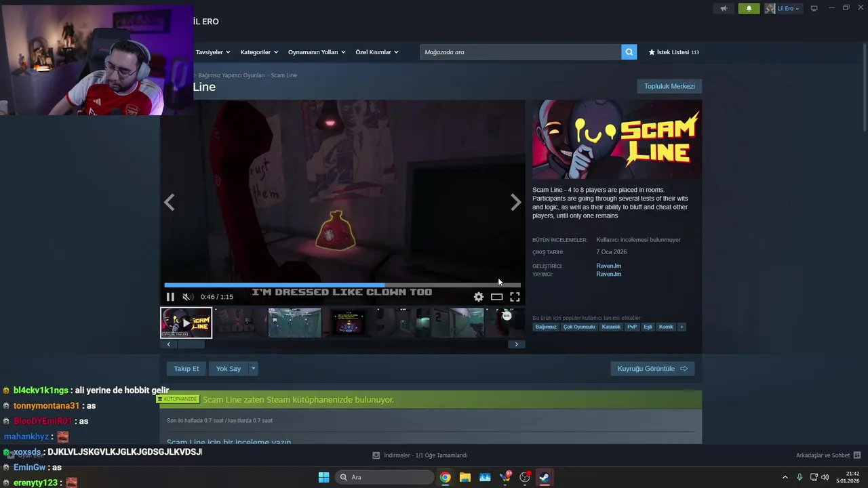
Task: Select the thumbnail showing number 2 door
Action: pos(456,323)
